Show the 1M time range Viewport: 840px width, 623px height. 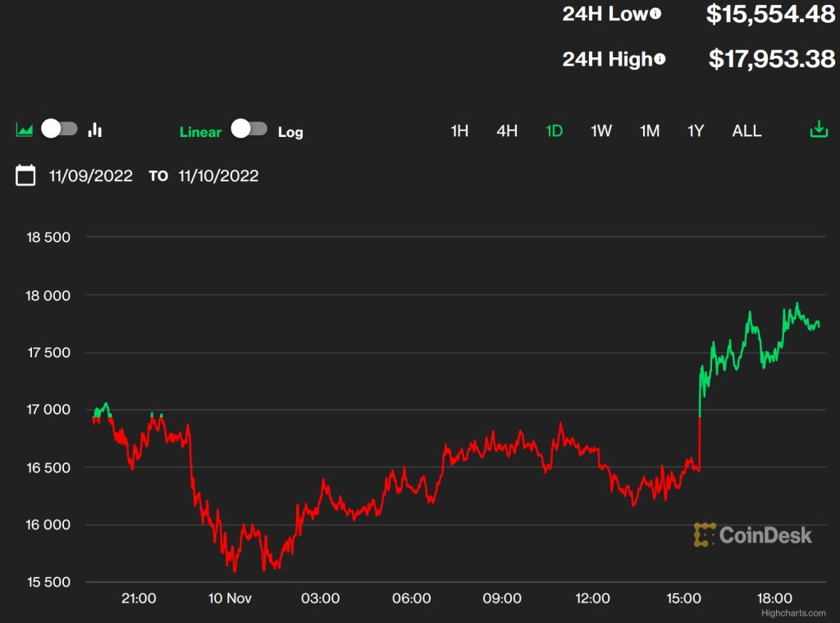[x=650, y=131]
